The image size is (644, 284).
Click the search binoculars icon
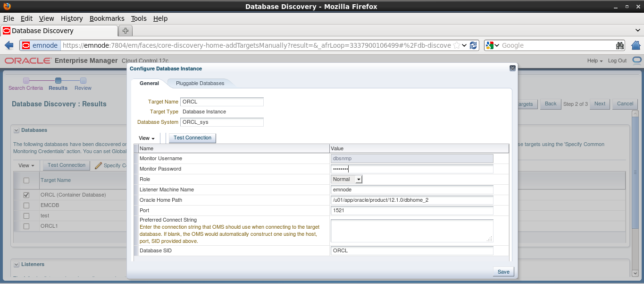point(620,45)
